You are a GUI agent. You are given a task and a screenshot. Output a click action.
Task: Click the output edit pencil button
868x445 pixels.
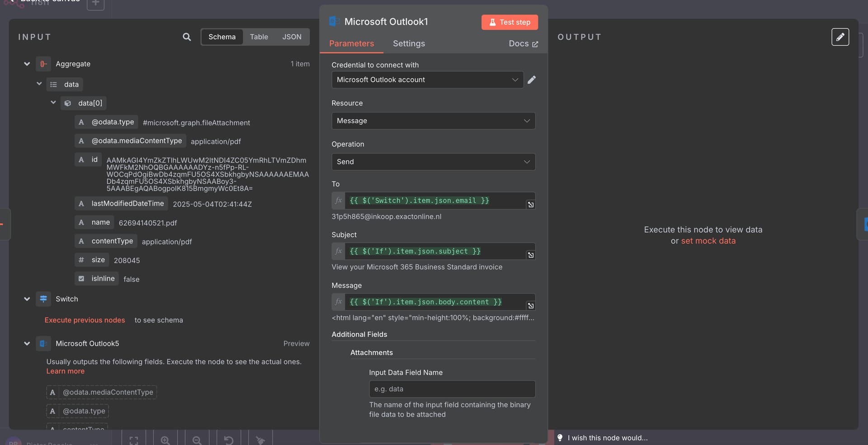[x=840, y=37]
